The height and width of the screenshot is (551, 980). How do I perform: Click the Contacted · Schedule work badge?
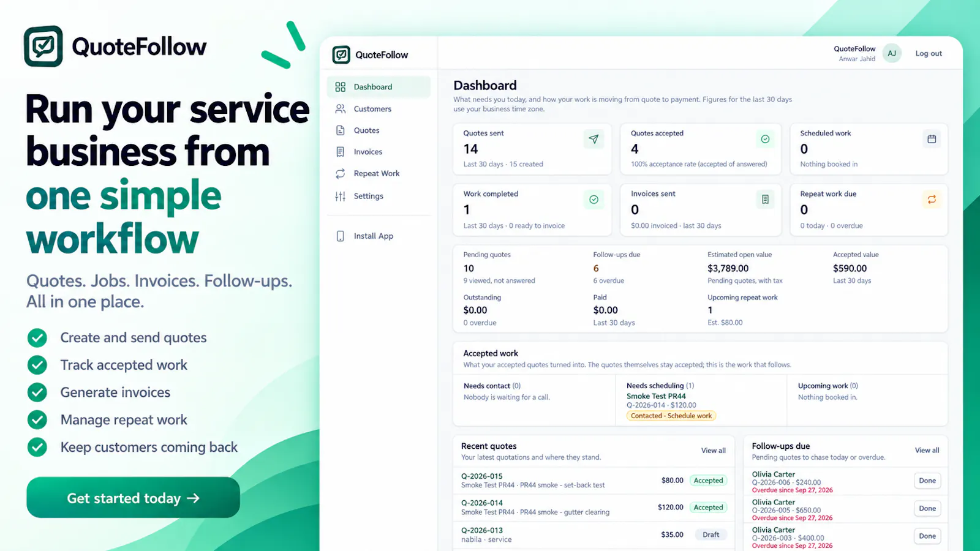(x=671, y=416)
